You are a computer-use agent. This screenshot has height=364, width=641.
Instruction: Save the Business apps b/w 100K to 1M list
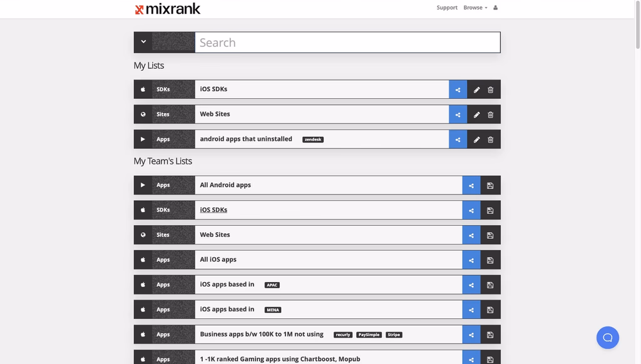pos(490,335)
